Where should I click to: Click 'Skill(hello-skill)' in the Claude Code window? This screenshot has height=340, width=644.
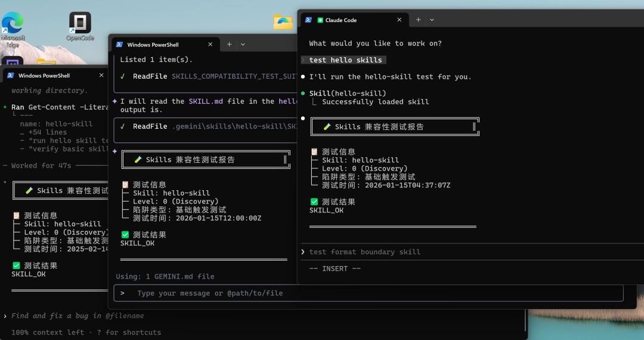(x=348, y=93)
